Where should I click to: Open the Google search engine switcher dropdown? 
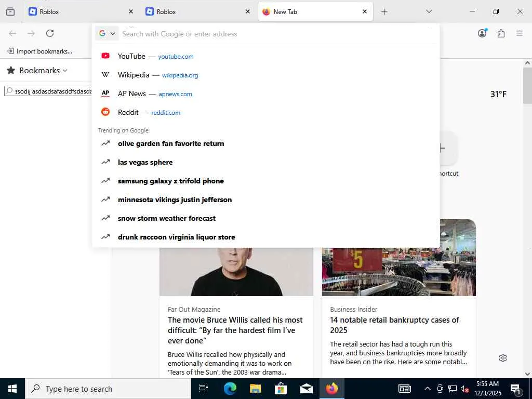107,33
